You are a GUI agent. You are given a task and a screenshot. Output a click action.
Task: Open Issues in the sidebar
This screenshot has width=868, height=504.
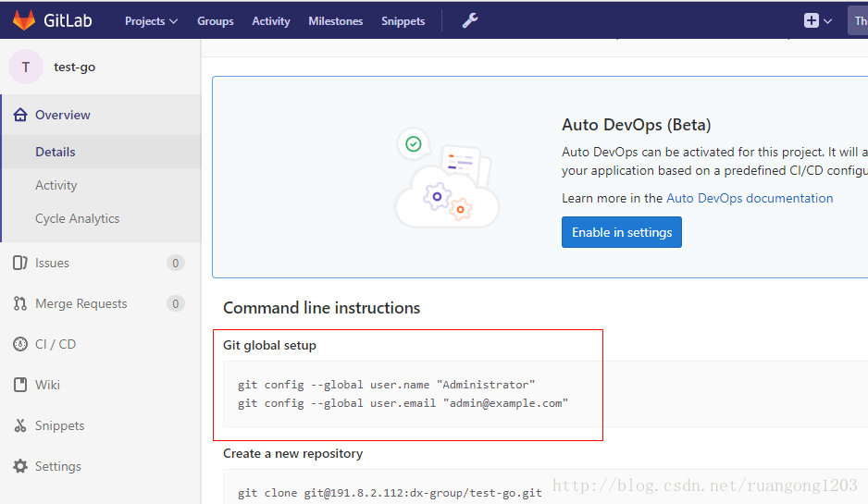(x=52, y=263)
